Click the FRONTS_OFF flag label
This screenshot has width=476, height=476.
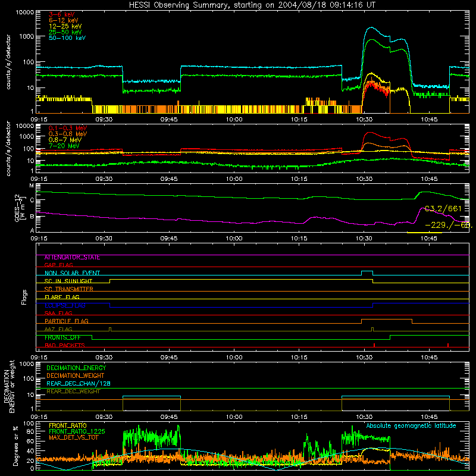[x=62, y=337]
